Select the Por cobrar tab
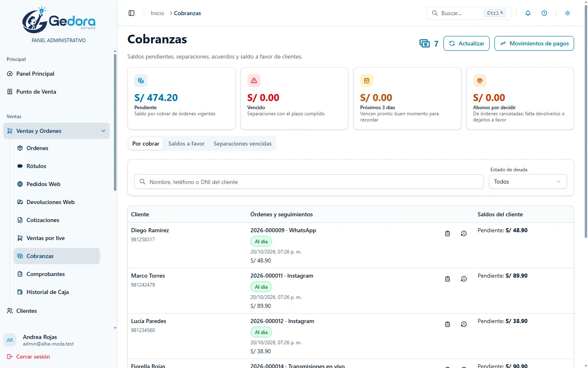Image resolution: width=588 pixels, height=368 pixels. (146, 144)
